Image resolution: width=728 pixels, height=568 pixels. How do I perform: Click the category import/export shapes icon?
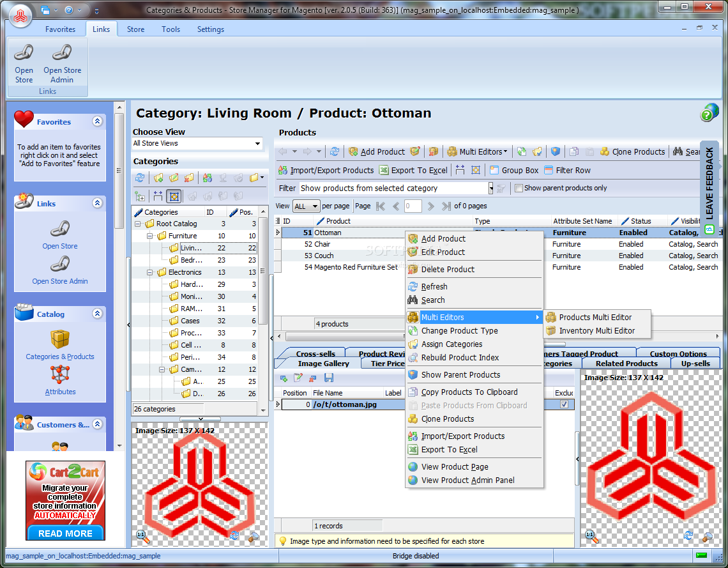207,178
